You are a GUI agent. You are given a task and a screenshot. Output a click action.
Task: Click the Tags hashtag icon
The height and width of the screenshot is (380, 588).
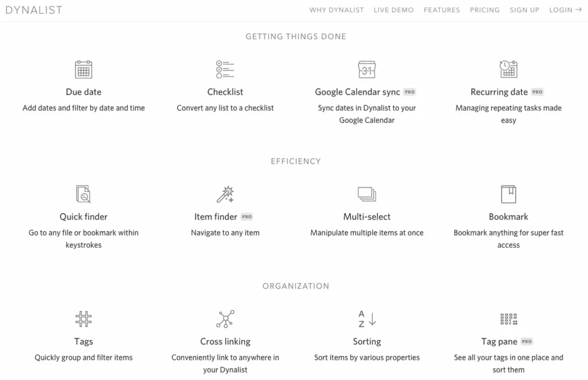[83, 319]
